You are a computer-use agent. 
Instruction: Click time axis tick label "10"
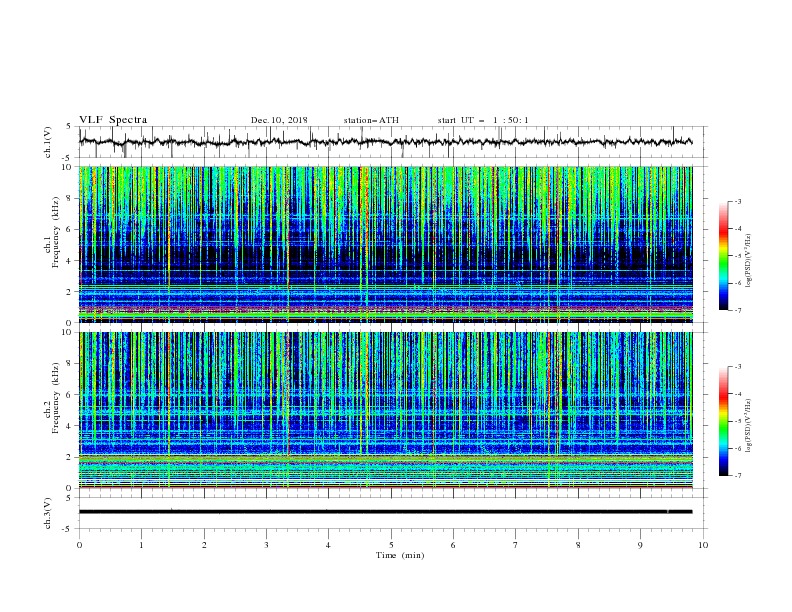tap(703, 545)
